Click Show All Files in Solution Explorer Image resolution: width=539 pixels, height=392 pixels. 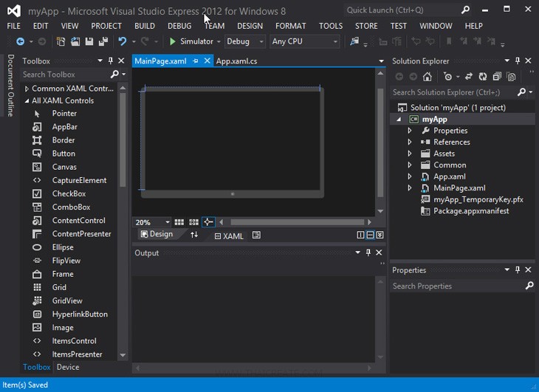511,77
